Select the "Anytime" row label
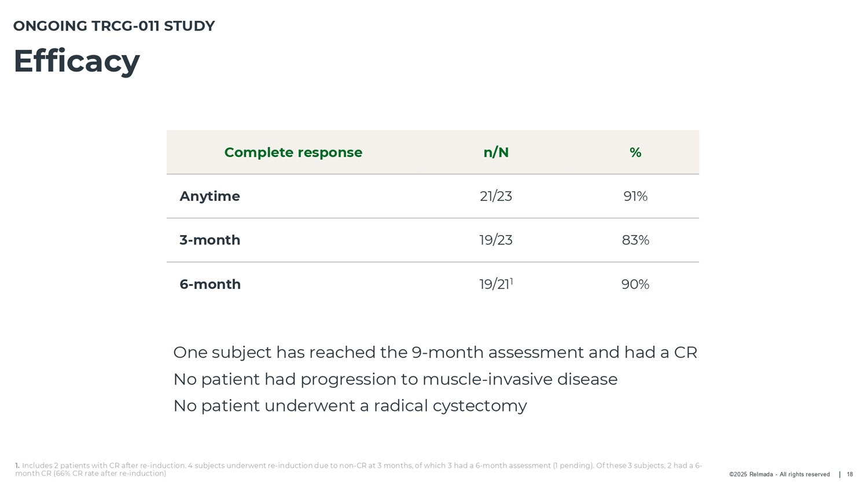Image resolution: width=868 pixels, height=488 pixels. [x=209, y=196]
